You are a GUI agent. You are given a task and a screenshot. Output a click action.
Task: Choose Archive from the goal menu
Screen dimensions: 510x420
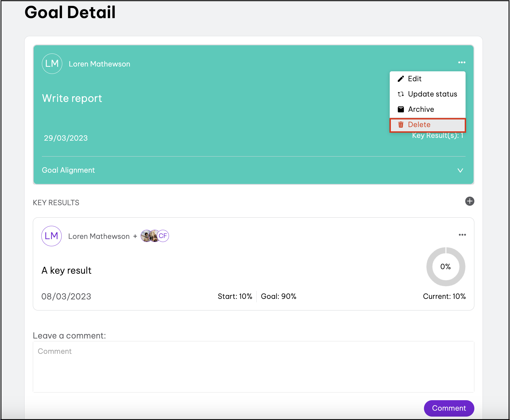point(421,110)
